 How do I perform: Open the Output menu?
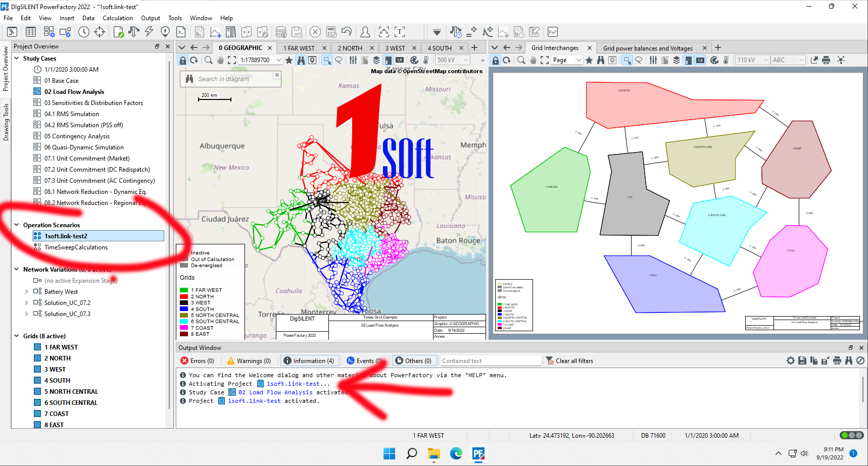click(x=151, y=18)
